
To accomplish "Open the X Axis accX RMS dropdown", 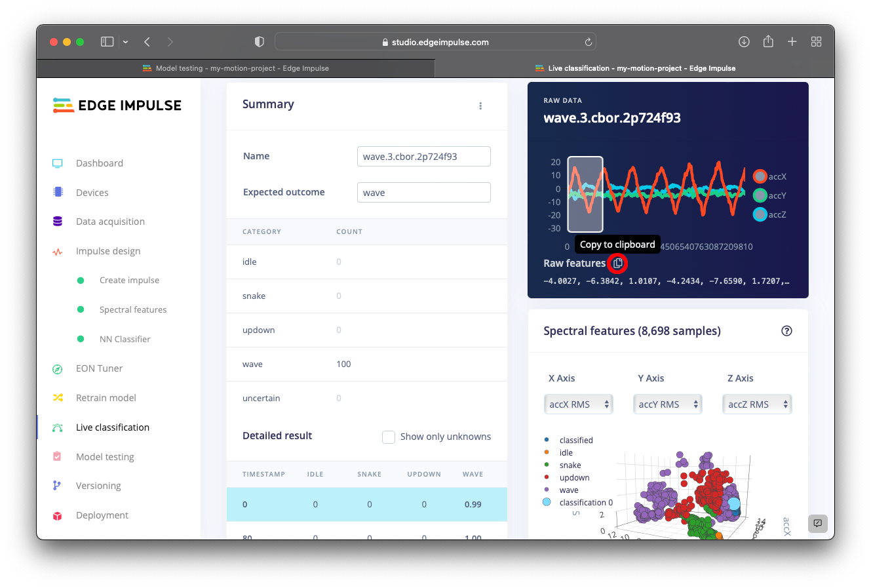I will [x=578, y=404].
